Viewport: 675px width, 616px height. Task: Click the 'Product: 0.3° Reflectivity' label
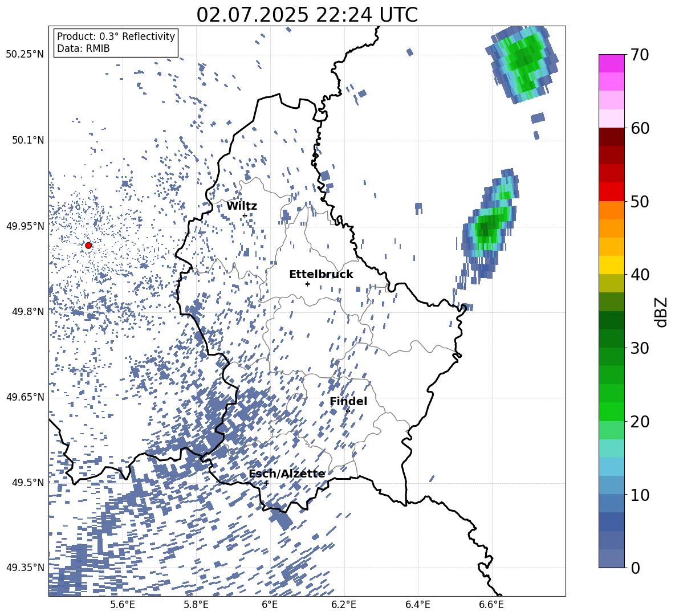coord(116,36)
